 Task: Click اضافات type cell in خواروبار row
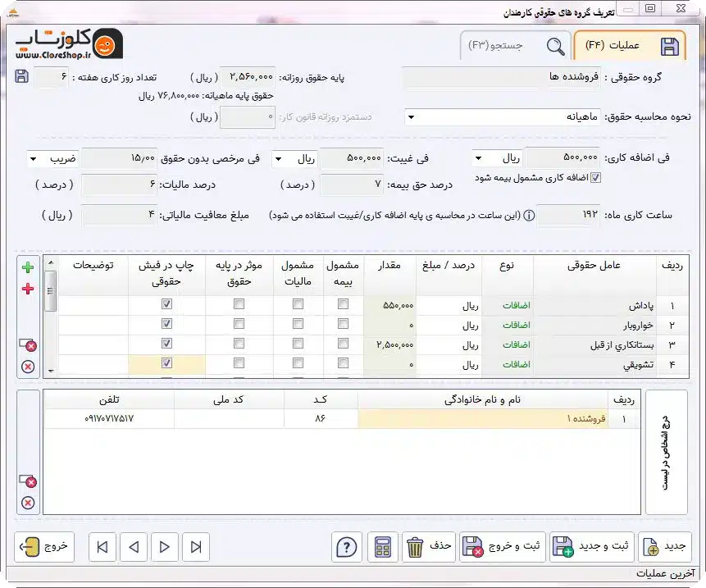[508, 326]
